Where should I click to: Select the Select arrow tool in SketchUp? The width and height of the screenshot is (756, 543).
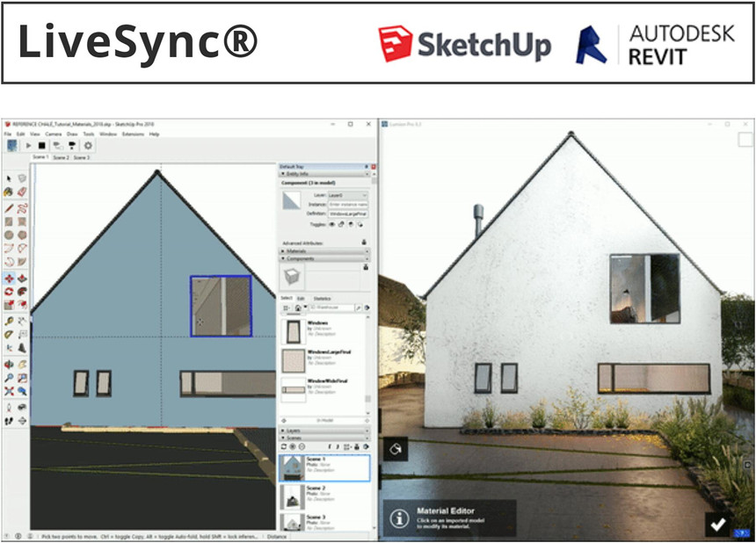coord(9,178)
